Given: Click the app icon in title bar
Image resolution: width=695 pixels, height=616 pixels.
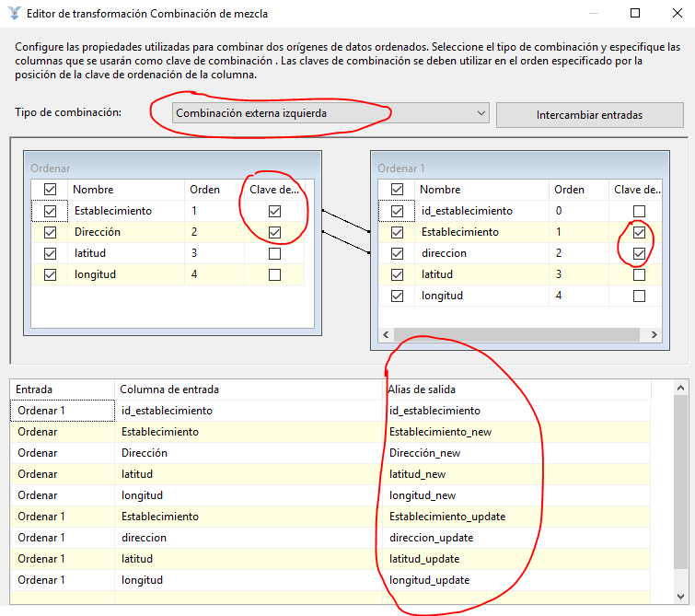Looking at the screenshot, I should [14, 13].
